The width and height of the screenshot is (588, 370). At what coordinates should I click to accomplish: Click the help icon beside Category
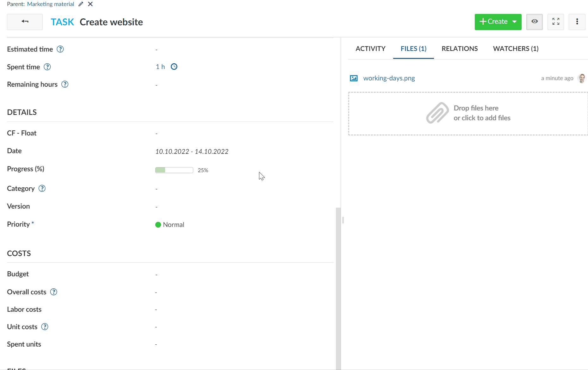(x=42, y=189)
